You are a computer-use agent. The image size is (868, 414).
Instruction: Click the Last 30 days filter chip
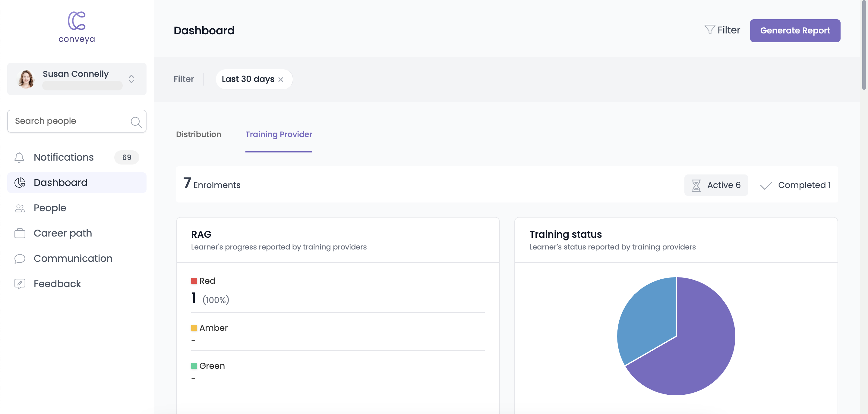(254, 79)
